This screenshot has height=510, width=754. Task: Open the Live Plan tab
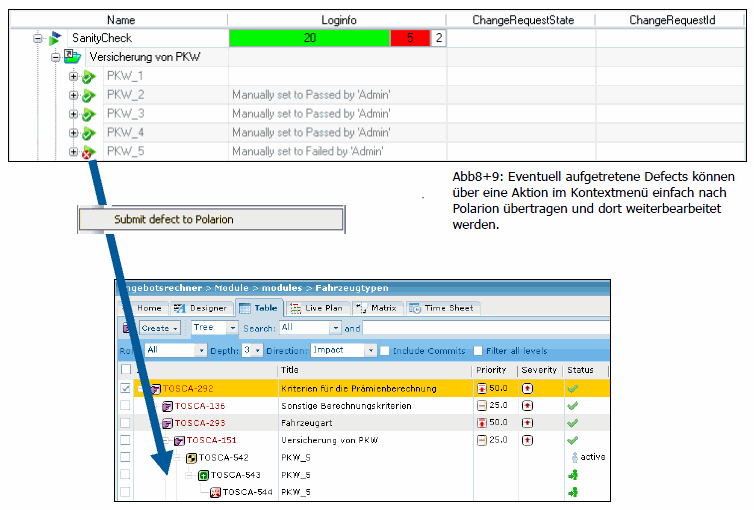click(317, 308)
